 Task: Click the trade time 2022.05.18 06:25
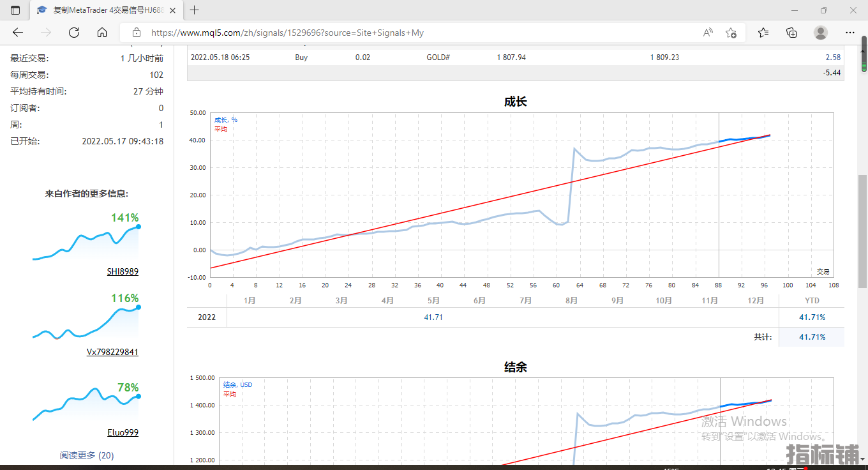(220, 57)
